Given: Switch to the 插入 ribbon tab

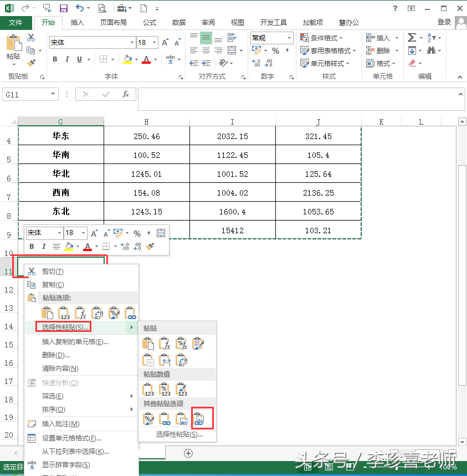Looking at the screenshot, I should [78, 23].
